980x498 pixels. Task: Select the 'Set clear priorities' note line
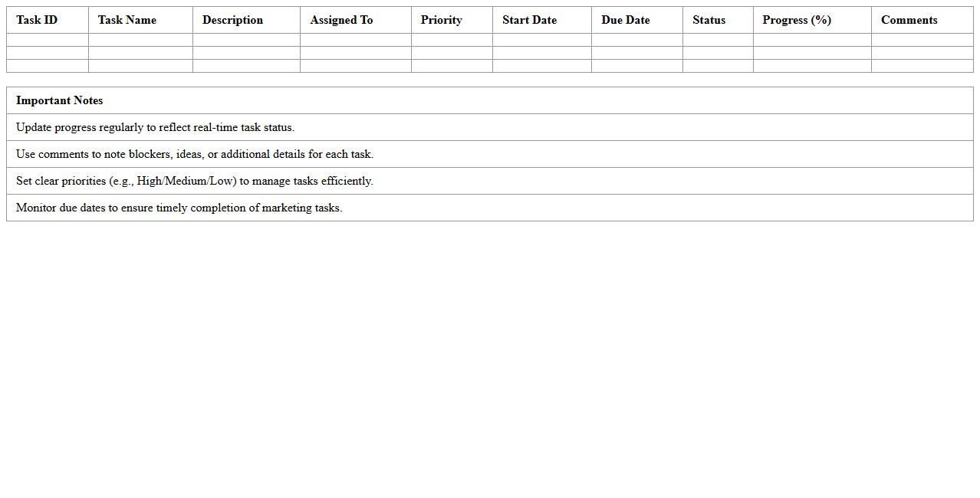(194, 181)
